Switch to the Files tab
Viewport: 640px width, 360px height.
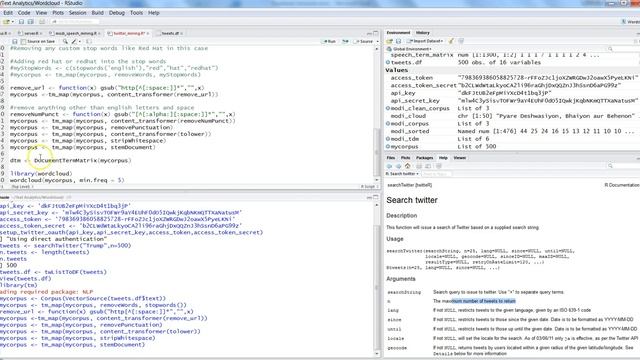tap(391, 158)
